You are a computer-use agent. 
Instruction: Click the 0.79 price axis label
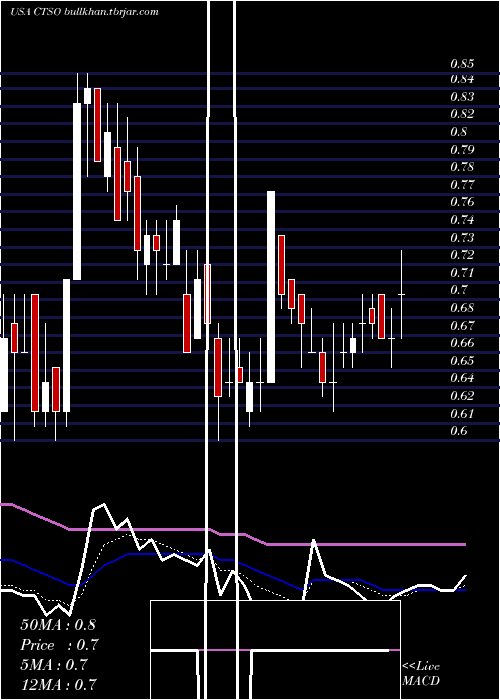click(x=462, y=150)
